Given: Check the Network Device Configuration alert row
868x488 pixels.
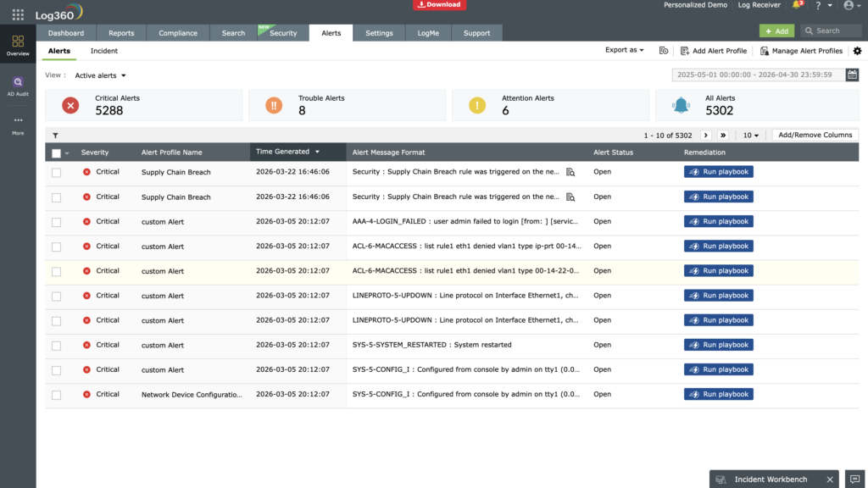Looking at the screenshot, I should click(x=57, y=395).
